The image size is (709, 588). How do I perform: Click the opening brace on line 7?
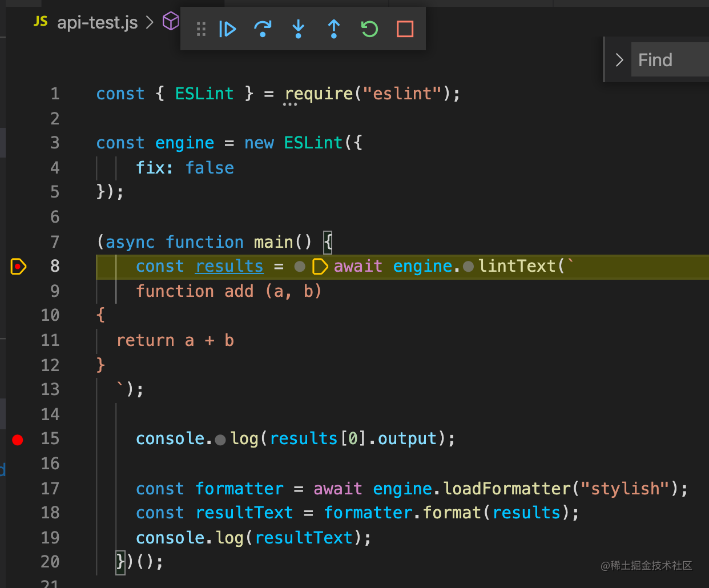pyautogui.click(x=328, y=242)
